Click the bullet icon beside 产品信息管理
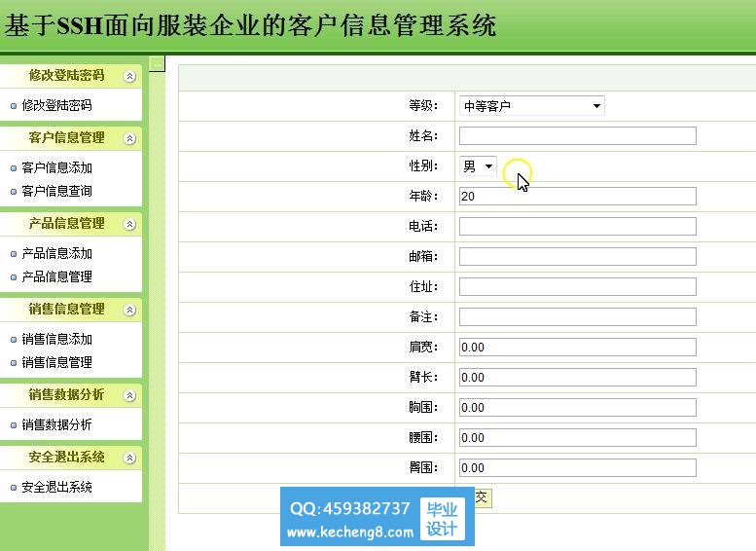This screenshot has height=551, width=756. click(x=14, y=277)
